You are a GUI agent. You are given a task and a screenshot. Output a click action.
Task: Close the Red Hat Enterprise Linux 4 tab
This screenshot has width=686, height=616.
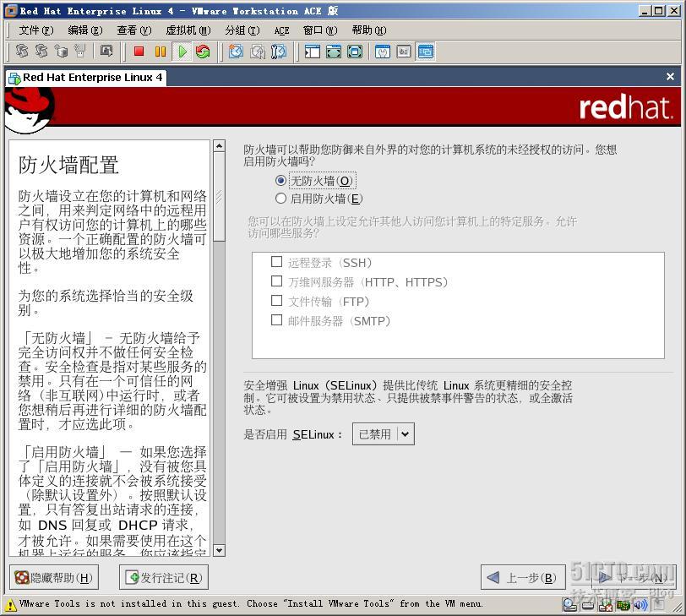(x=670, y=77)
